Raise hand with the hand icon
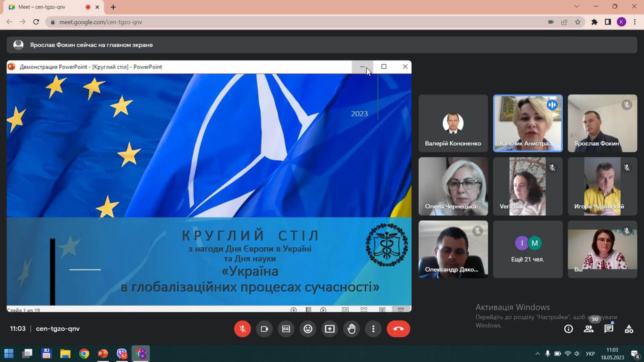 [x=351, y=329]
